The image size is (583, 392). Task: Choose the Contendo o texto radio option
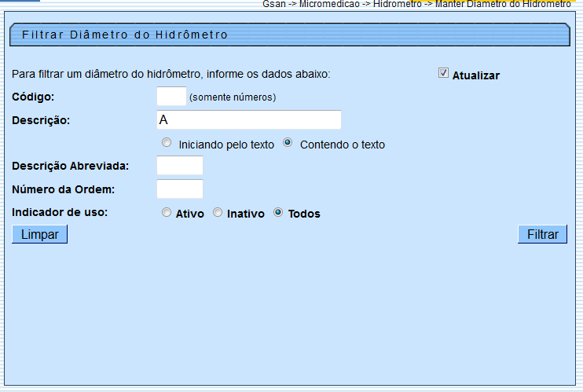click(288, 143)
